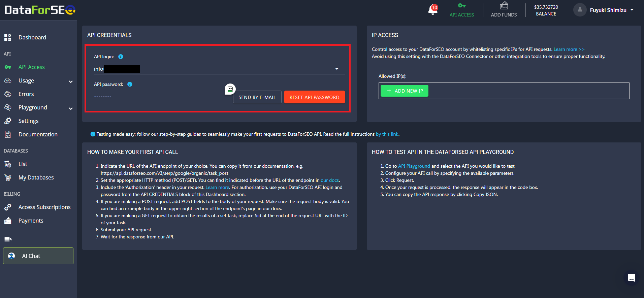Open My Databases in the sidebar
Viewport: 644px width, 298px height.
pos(36,177)
